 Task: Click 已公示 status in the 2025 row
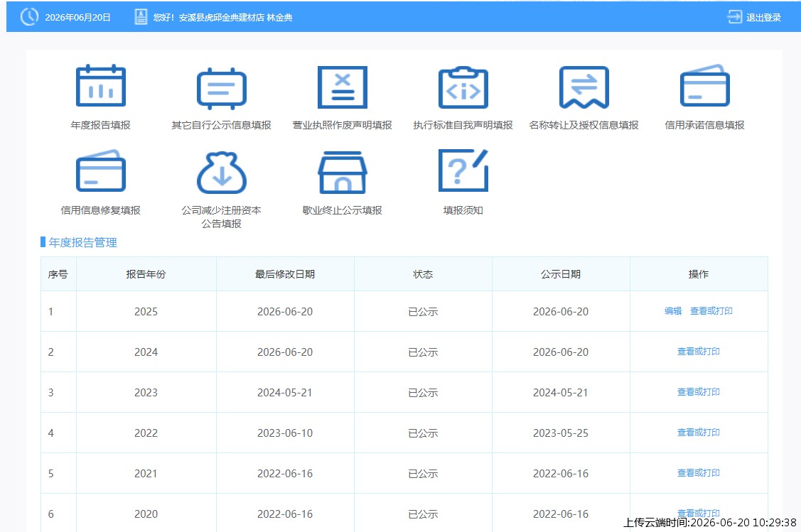(x=423, y=312)
